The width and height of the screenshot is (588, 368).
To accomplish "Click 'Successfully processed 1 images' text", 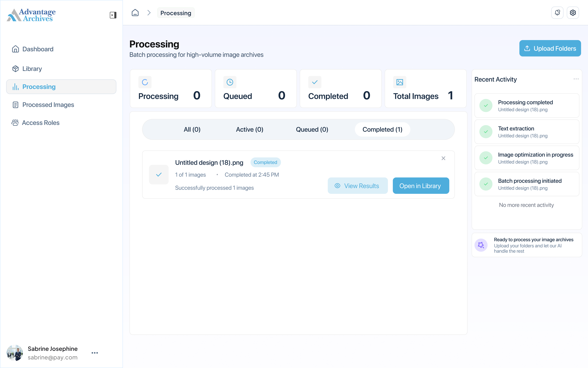I will click(214, 188).
